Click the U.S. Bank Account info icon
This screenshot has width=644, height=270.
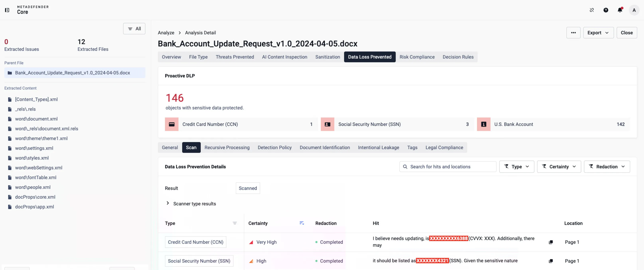(484, 124)
